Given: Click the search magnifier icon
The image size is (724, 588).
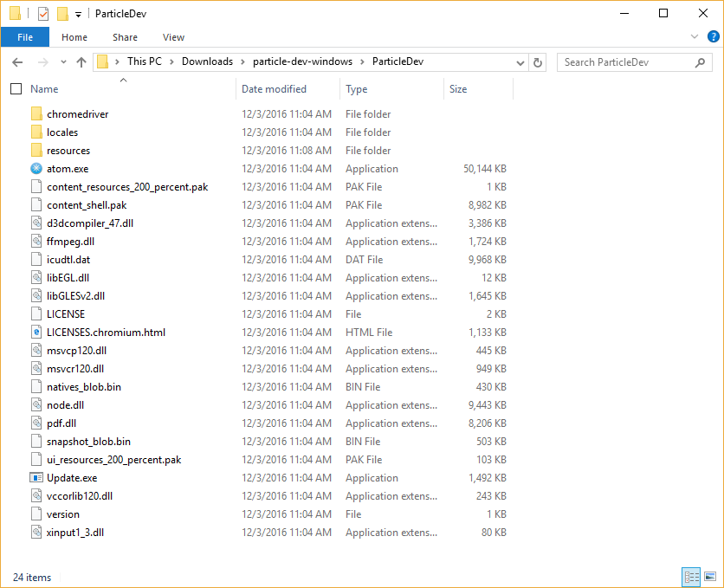Looking at the screenshot, I should (x=700, y=62).
